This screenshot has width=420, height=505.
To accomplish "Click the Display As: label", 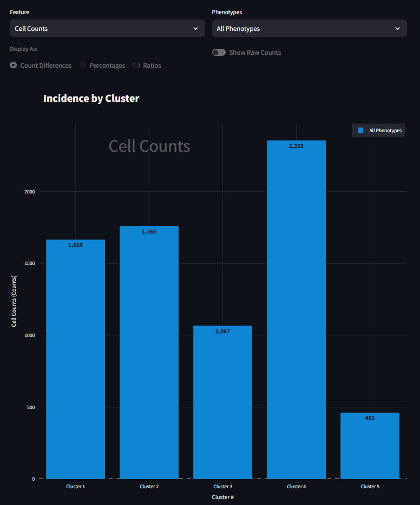I will pyautogui.click(x=23, y=49).
